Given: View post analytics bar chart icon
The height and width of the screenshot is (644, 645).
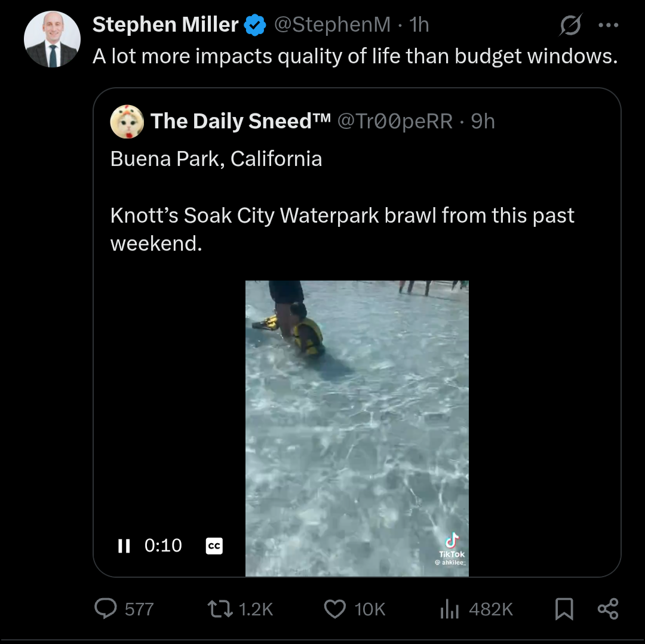Looking at the screenshot, I should [449, 609].
